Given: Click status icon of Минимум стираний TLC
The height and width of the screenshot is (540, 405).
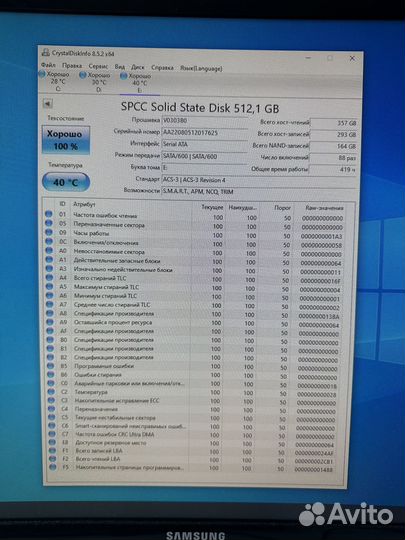Looking at the screenshot, I should [x=50, y=295].
